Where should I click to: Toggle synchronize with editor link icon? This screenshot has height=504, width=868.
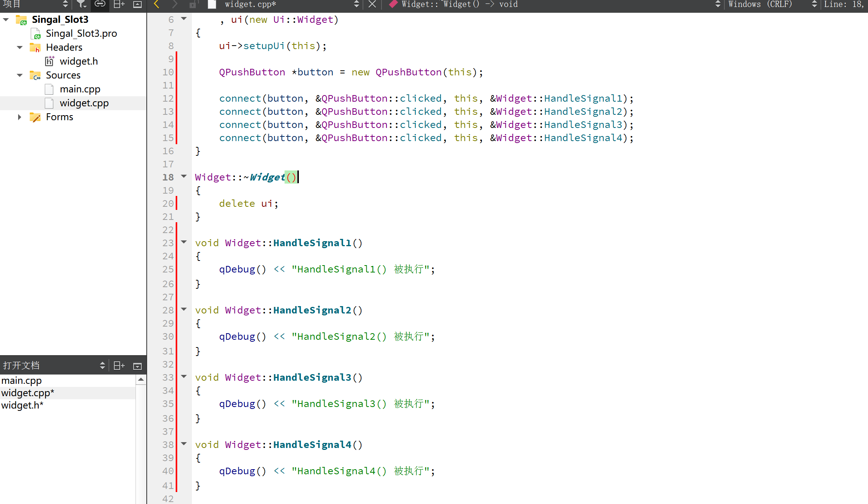(100, 4)
